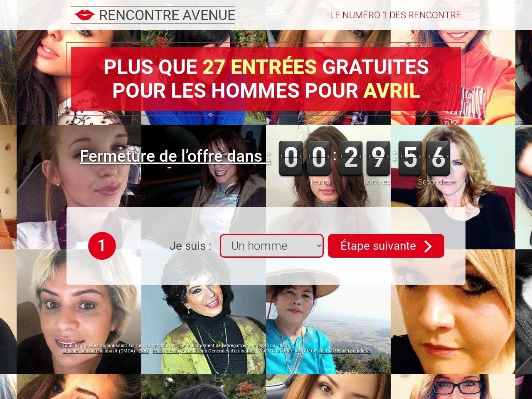Screen dimensions: 532x399
Task: Click 'Le numéro 1 des rencontre' tagline
Action: (396, 15)
